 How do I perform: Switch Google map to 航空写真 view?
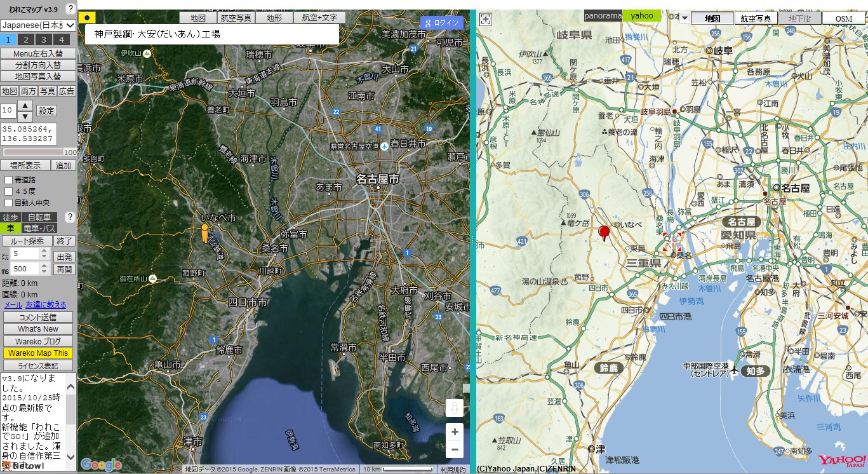coord(236,18)
